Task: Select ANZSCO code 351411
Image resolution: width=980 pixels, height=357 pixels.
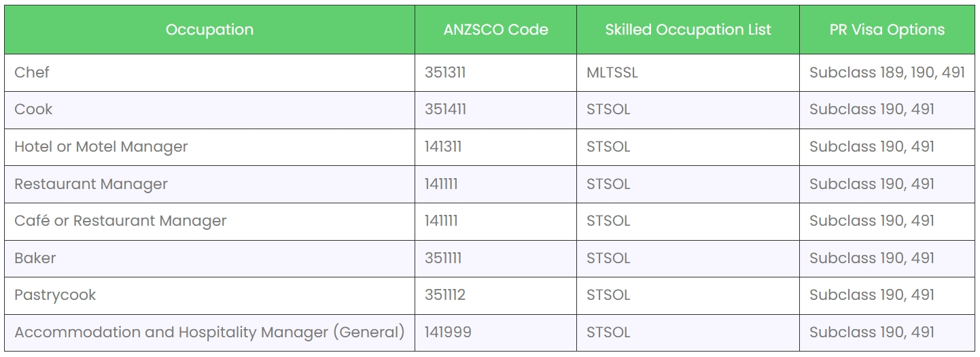Action: pyautogui.click(x=445, y=109)
